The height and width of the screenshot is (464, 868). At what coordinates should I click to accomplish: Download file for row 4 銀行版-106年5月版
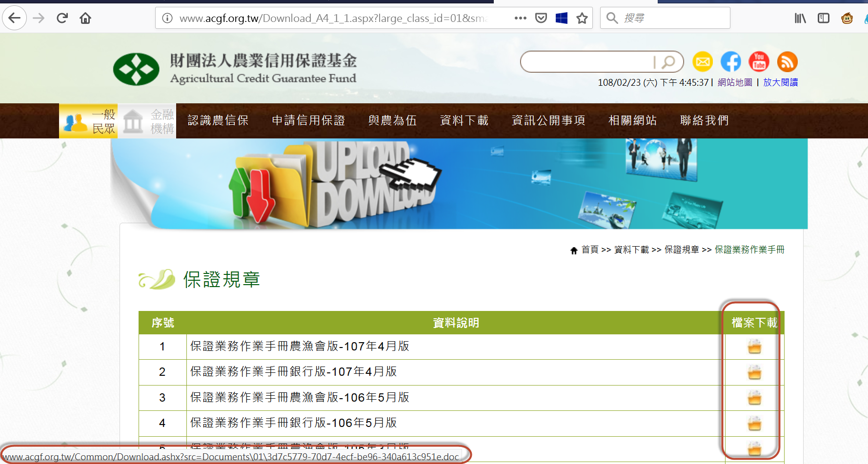point(754,423)
